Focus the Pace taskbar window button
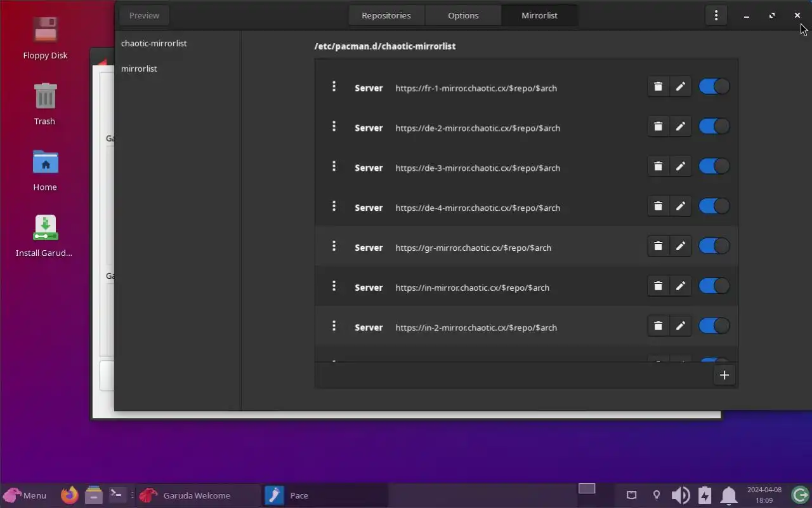The image size is (812, 508). tap(325, 495)
